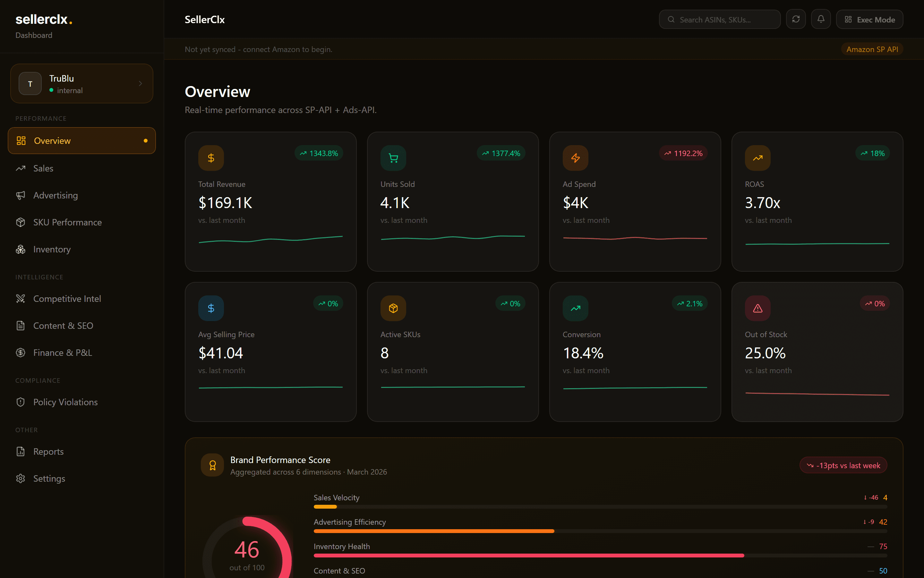
Task: Toggle Exec Mode button
Action: click(x=869, y=20)
